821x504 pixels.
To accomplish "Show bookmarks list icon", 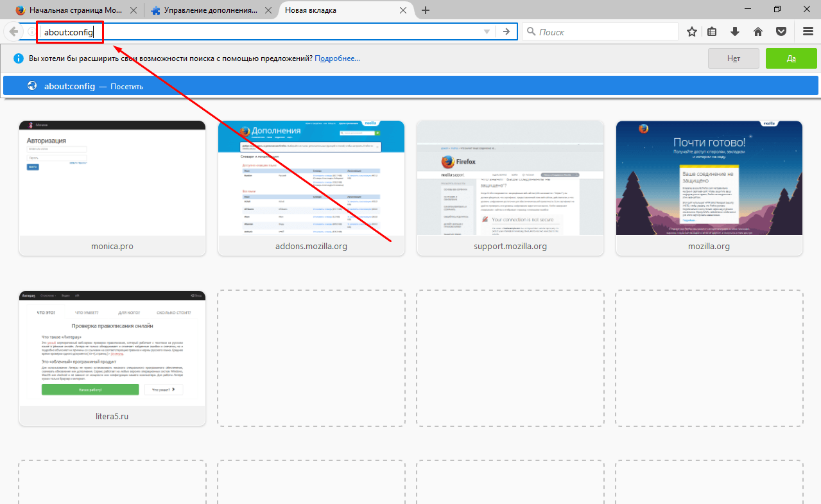I will [713, 31].
